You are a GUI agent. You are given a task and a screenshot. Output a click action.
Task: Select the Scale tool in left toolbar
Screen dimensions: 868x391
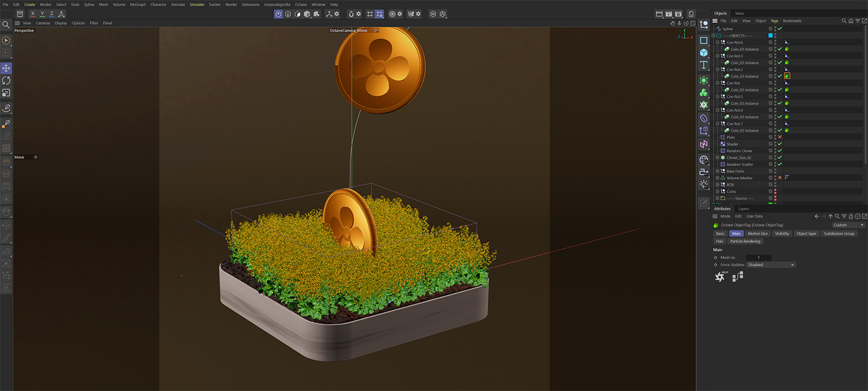(x=6, y=93)
